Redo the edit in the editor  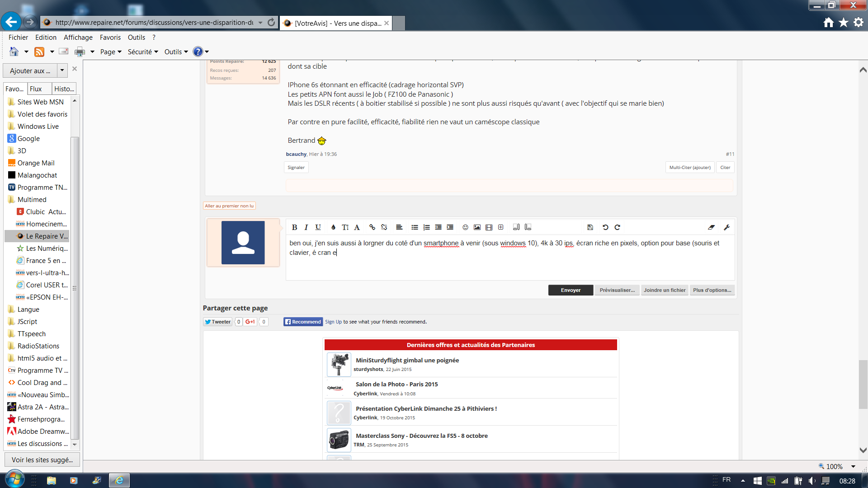point(617,227)
